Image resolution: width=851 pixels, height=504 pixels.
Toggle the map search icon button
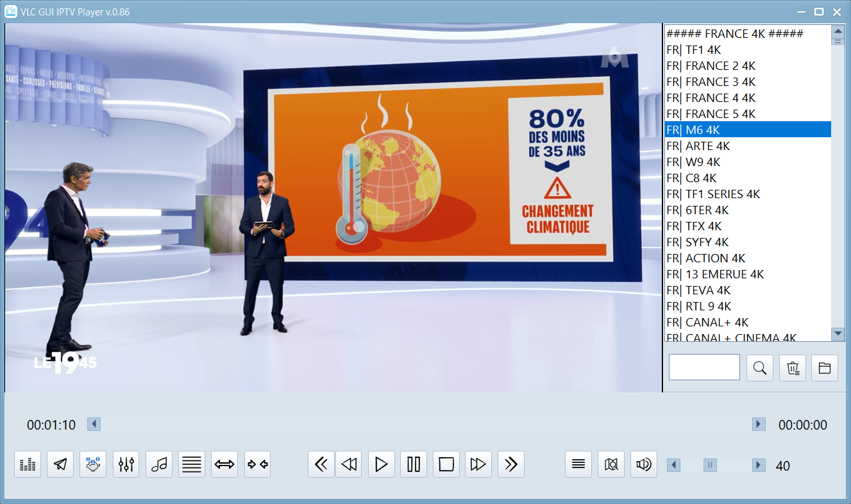click(x=611, y=464)
